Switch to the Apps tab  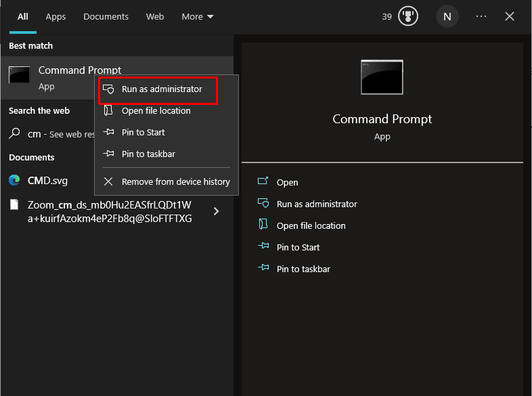click(56, 17)
